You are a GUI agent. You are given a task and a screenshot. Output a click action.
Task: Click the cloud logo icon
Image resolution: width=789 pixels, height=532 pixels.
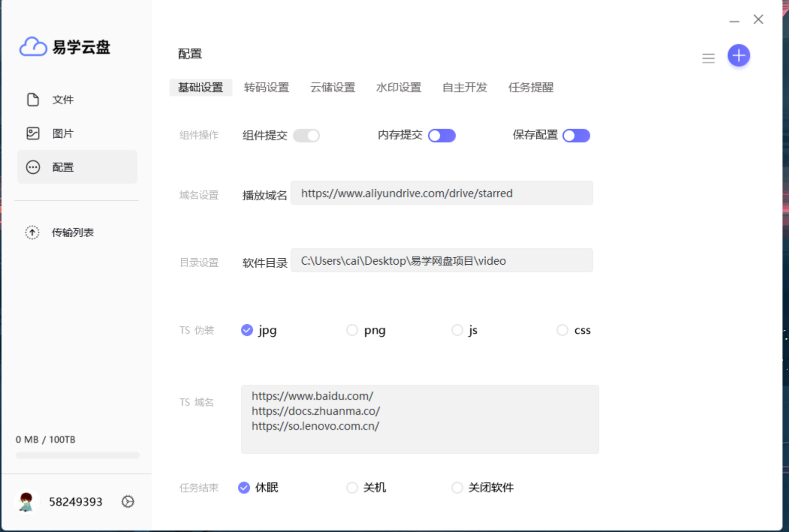coord(33,47)
